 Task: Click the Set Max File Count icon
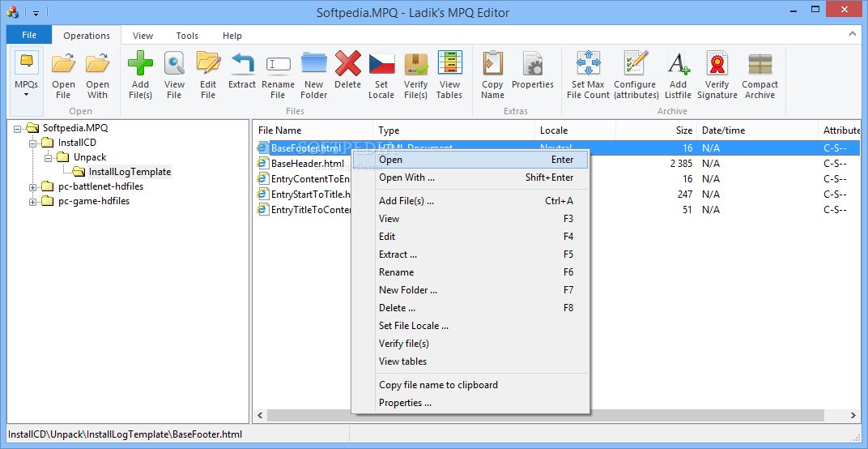(x=588, y=62)
